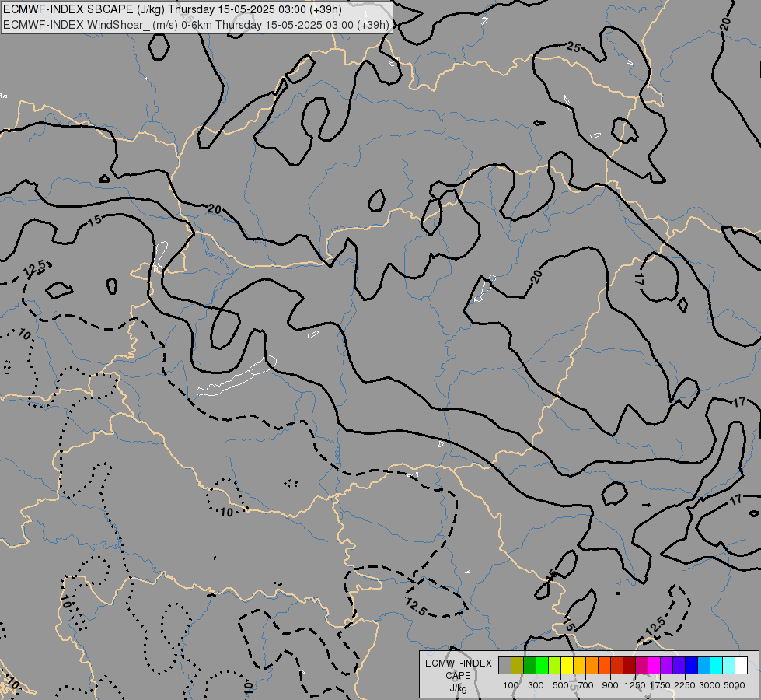
Task: Select the gray legend swatch below 100
Action: (504, 665)
